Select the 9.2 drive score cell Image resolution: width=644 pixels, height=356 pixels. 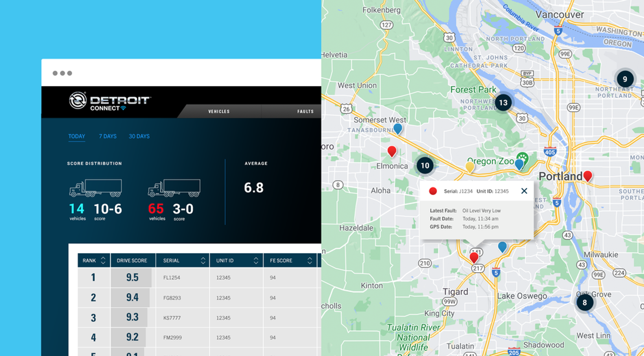tap(132, 337)
